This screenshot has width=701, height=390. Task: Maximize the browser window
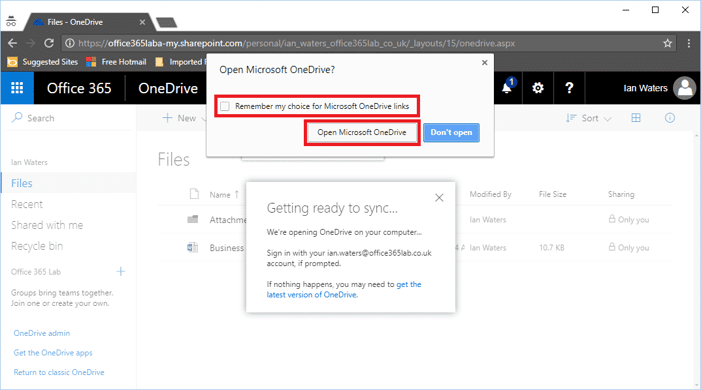point(655,10)
